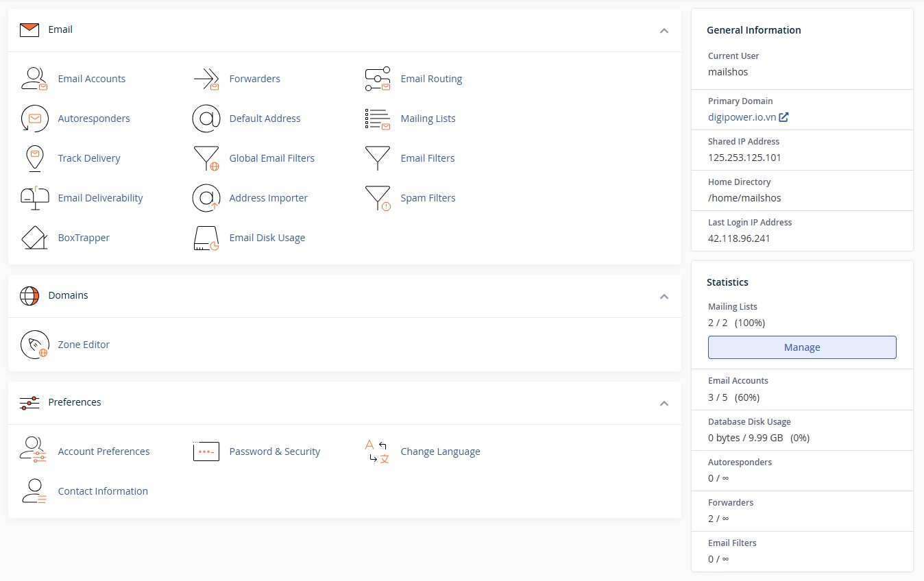Screen dimensions: 924x581
Task: Click the Track Delivery pin icon
Action: (x=34, y=158)
